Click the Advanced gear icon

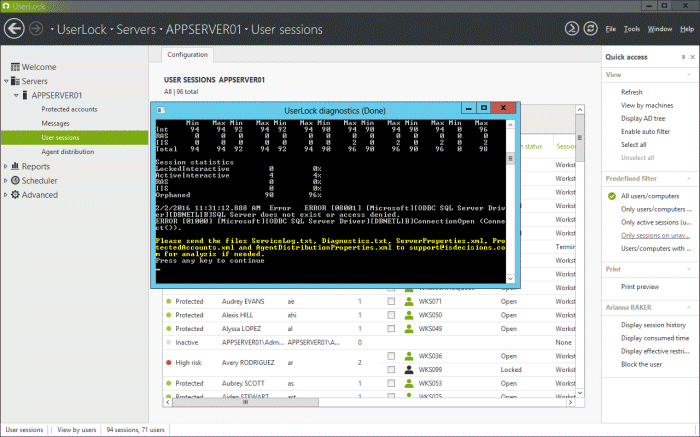tap(15, 195)
